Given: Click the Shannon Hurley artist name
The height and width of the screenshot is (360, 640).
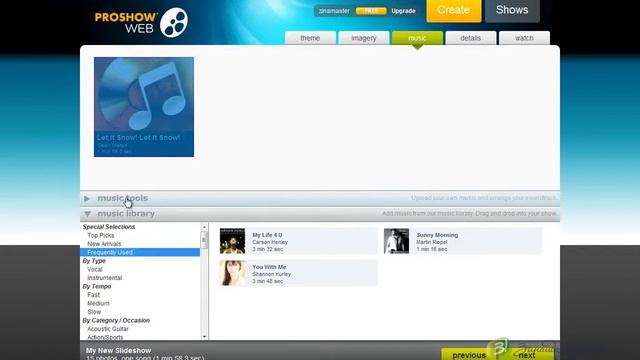Looking at the screenshot, I should pos(271,274).
